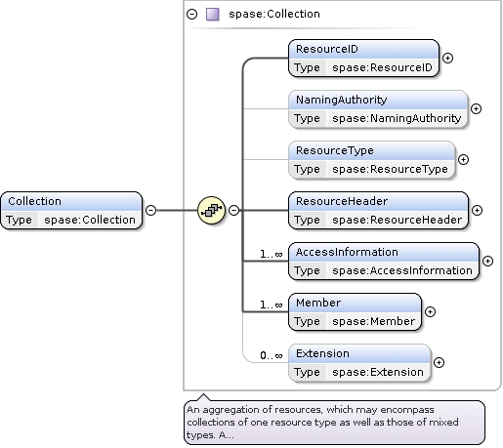Select the NamingAuthority element box
Image resolution: width=503 pixels, height=448 pixels.
point(378,108)
